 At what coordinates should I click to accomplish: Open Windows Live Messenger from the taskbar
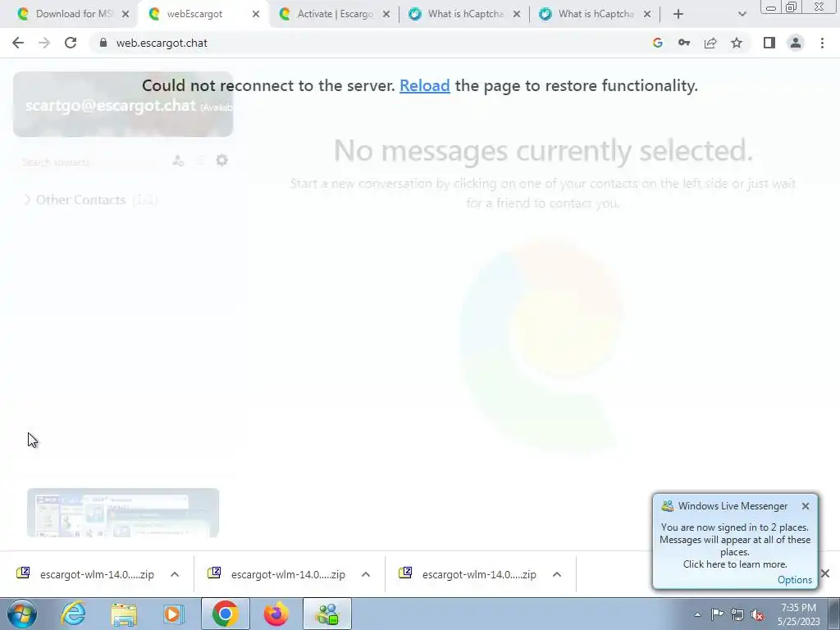pyautogui.click(x=327, y=614)
